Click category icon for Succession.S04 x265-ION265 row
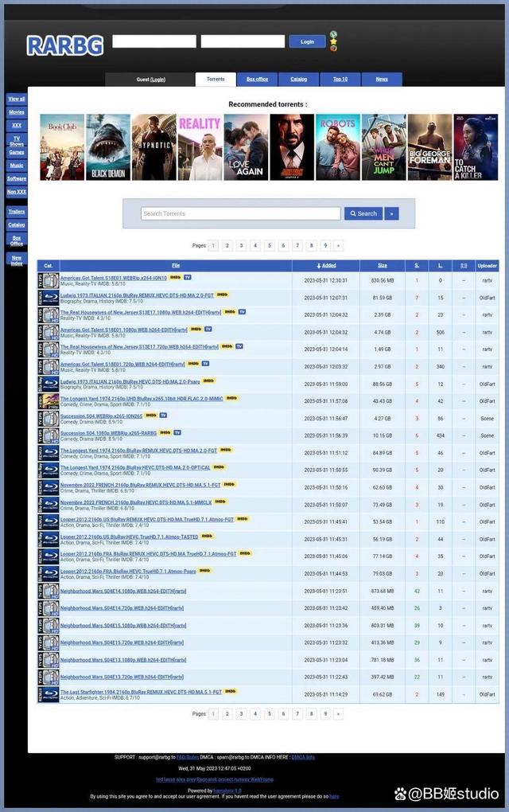Image resolution: width=509 pixels, height=812 pixels. click(x=48, y=419)
